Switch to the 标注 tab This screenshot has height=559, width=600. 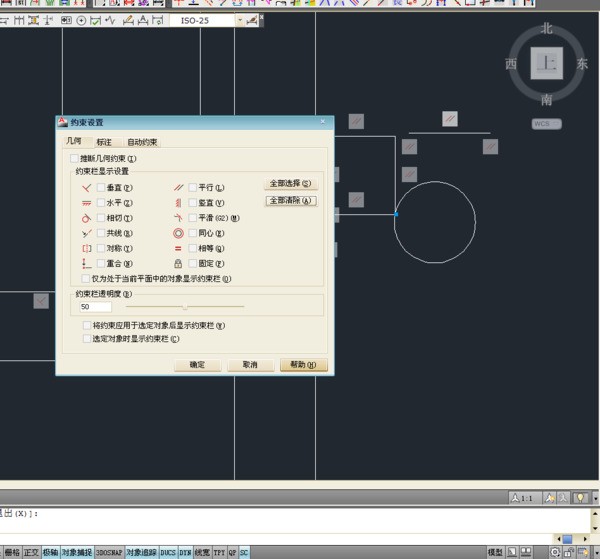click(104, 142)
